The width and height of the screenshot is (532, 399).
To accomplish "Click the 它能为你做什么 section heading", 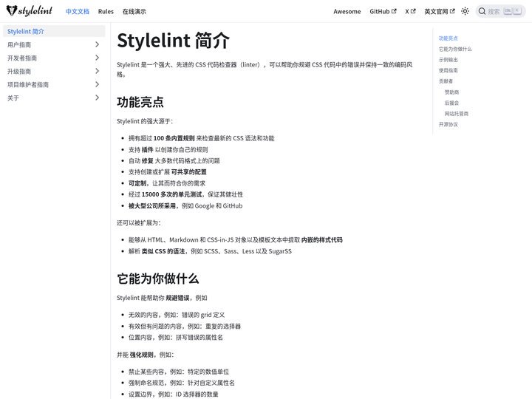I will coord(158,279).
